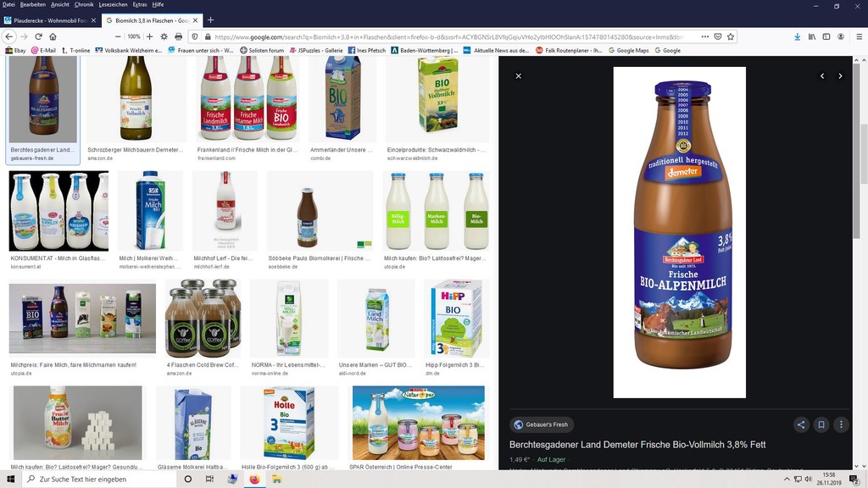Viewport: 868px width, 488px height.
Task: Open the Datei menu
Action: [x=8, y=4]
